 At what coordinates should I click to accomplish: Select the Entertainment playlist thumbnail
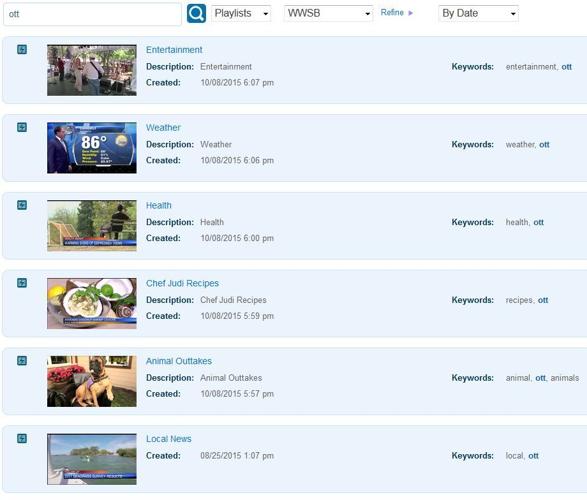92,70
